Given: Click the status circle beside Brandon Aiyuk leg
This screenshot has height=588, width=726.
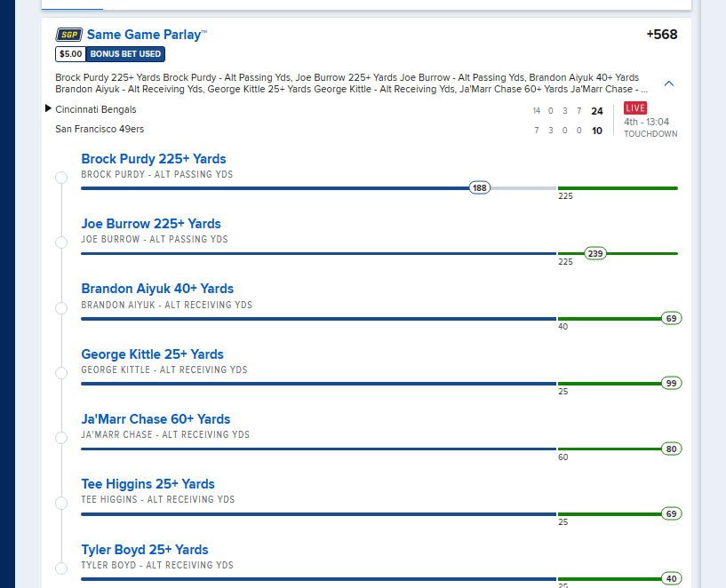Looking at the screenshot, I should pos(61,308).
